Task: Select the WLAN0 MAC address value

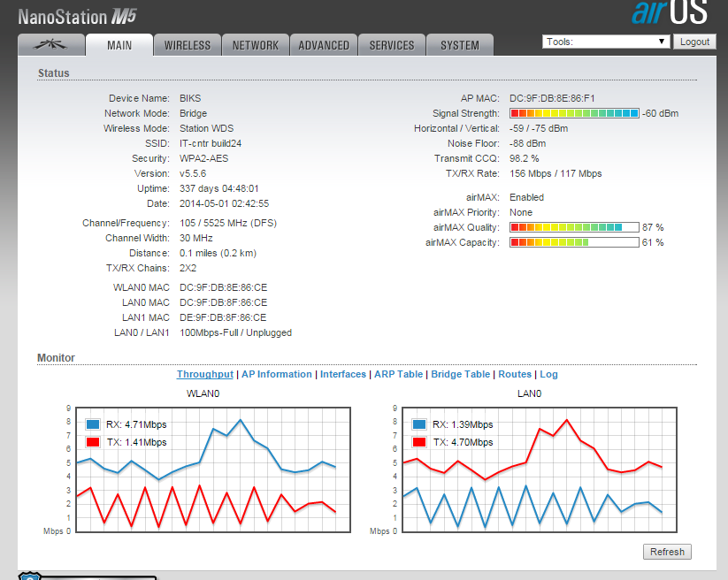Action: pyautogui.click(x=223, y=287)
